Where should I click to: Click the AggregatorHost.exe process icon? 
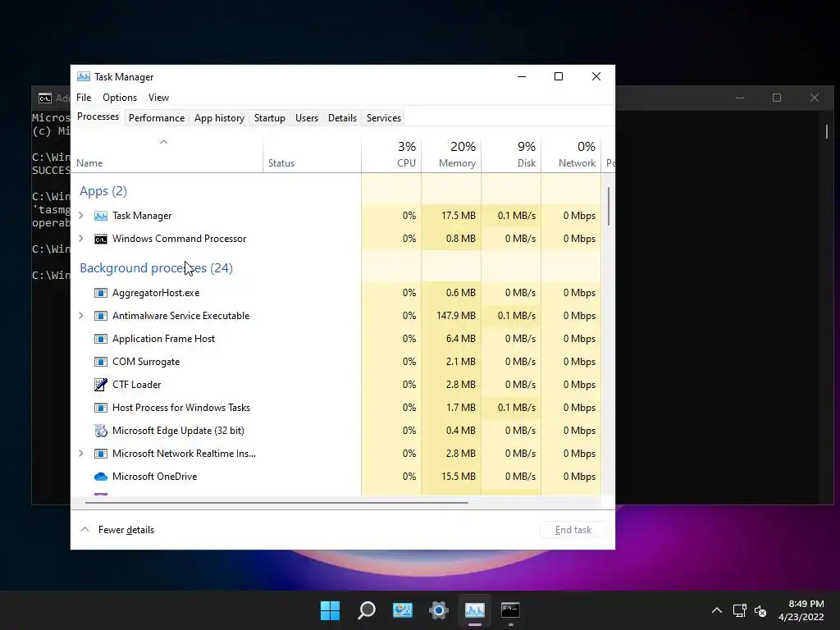point(101,293)
